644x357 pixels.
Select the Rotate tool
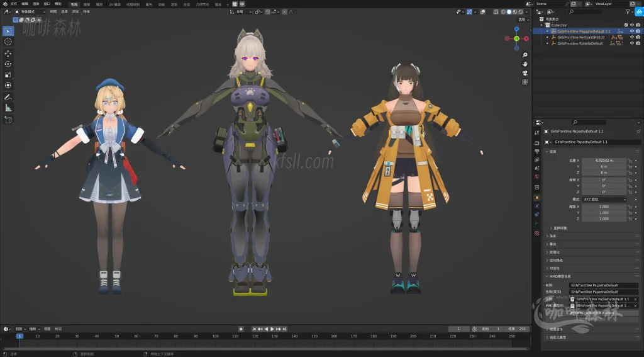[8, 64]
